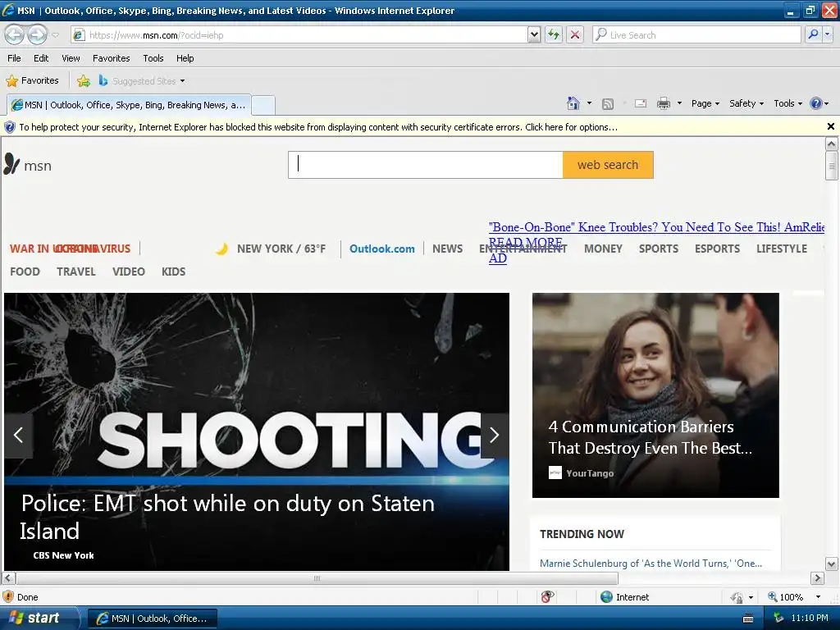Open the FOOD section link
Viewport: 840px width, 630px height.
[x=25, y=272]
